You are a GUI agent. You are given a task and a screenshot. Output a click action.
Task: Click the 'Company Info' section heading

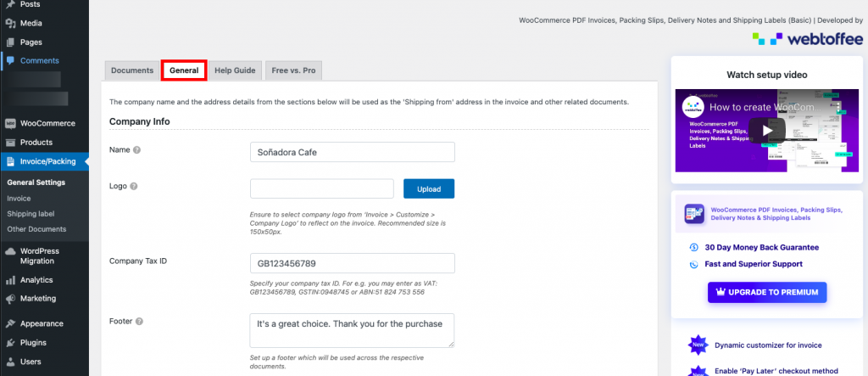pos(140,121)
